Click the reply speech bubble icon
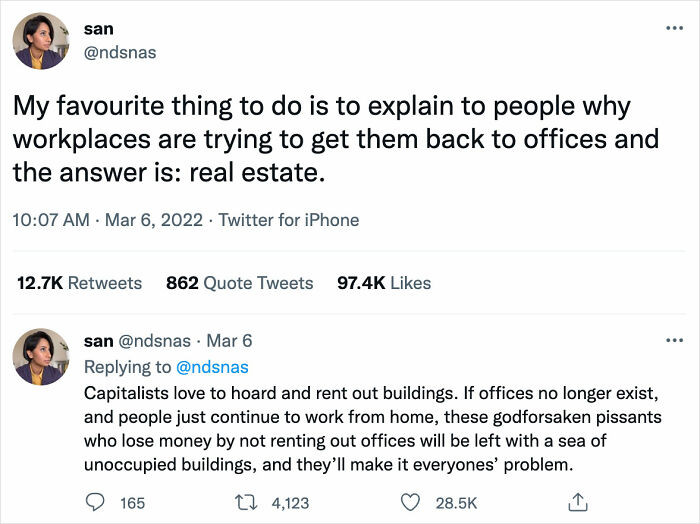 coord(96,502)
